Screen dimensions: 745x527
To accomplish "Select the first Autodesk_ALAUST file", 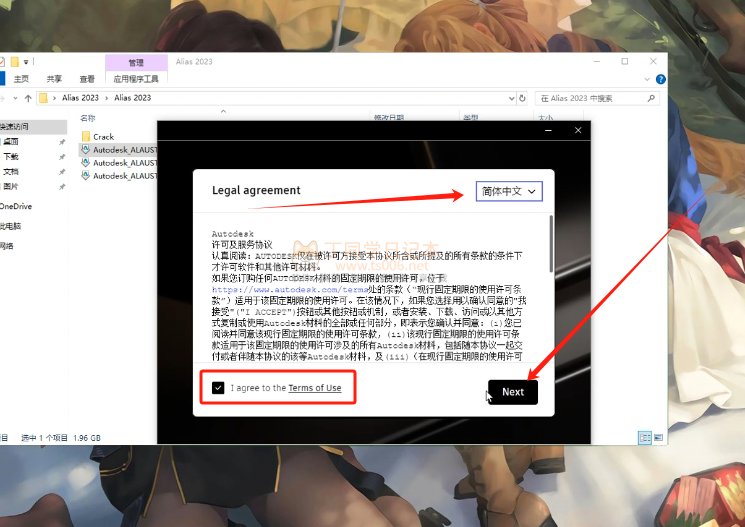I will [119, 150].
